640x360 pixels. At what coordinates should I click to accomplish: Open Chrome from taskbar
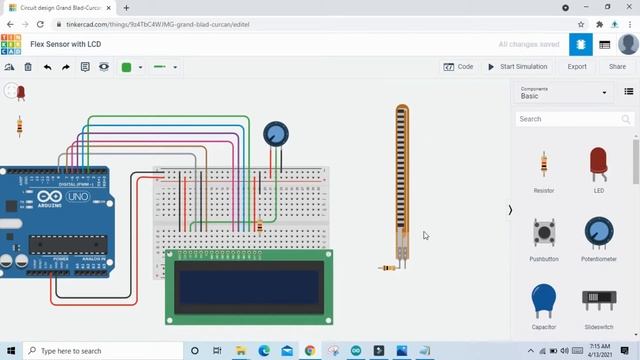310,351
